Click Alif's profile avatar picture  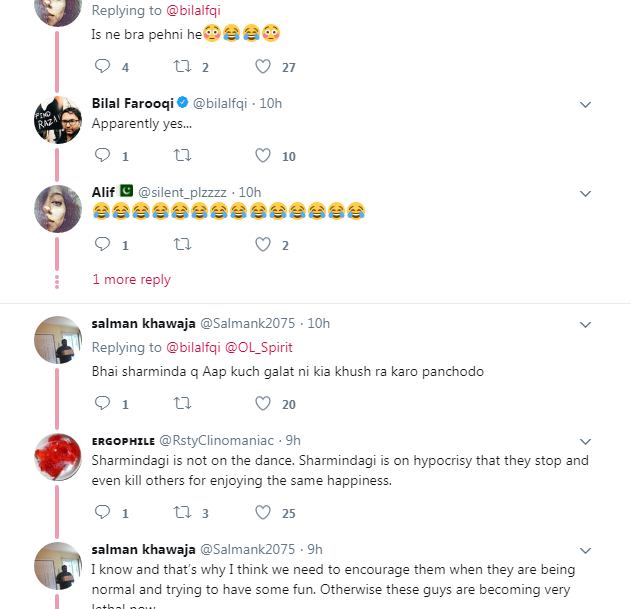click(58, 210)
